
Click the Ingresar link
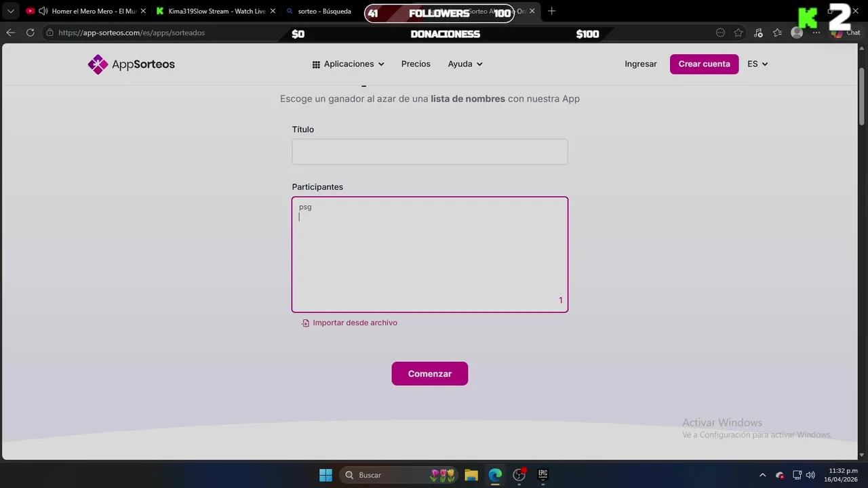641,64
